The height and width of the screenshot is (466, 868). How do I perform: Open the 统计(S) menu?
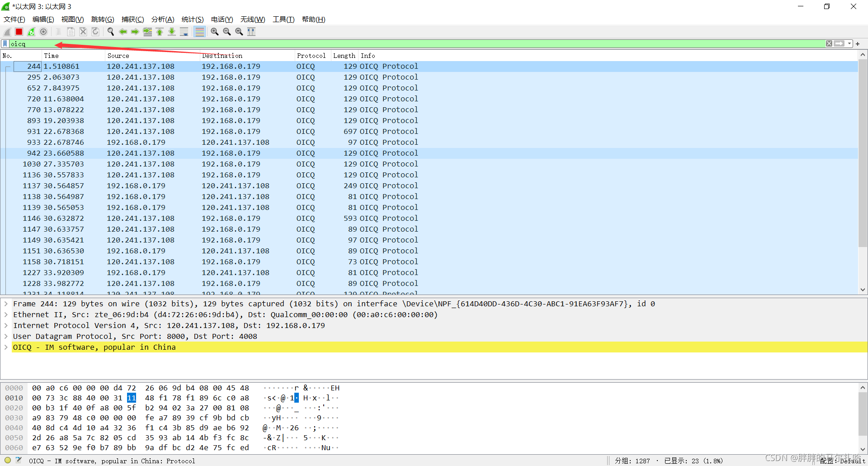(193, 19)
